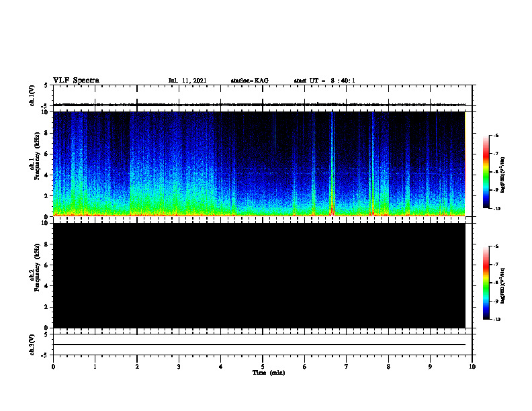Click the ch.2 frequency tick label "4"
The image size is (532, 411).
pos(46,286)
